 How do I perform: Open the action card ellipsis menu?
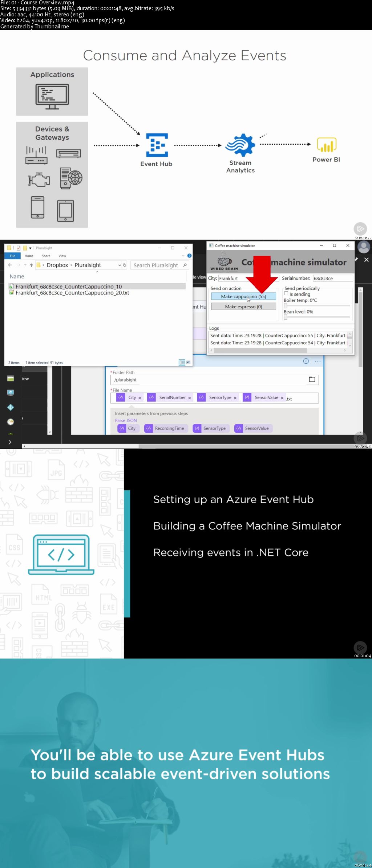click(x=318, y=361)
